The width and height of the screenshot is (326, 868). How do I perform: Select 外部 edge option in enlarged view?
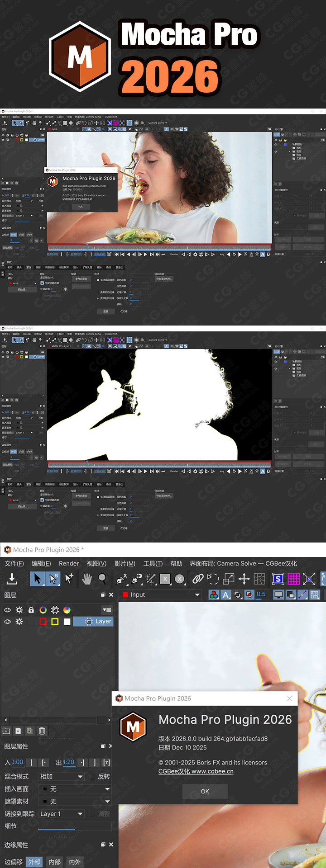34,862
